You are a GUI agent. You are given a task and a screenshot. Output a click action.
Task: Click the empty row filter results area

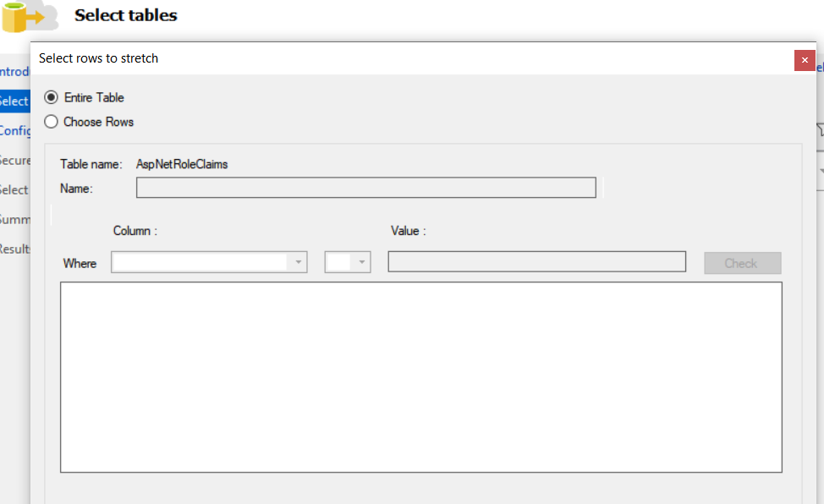(420, 376)
